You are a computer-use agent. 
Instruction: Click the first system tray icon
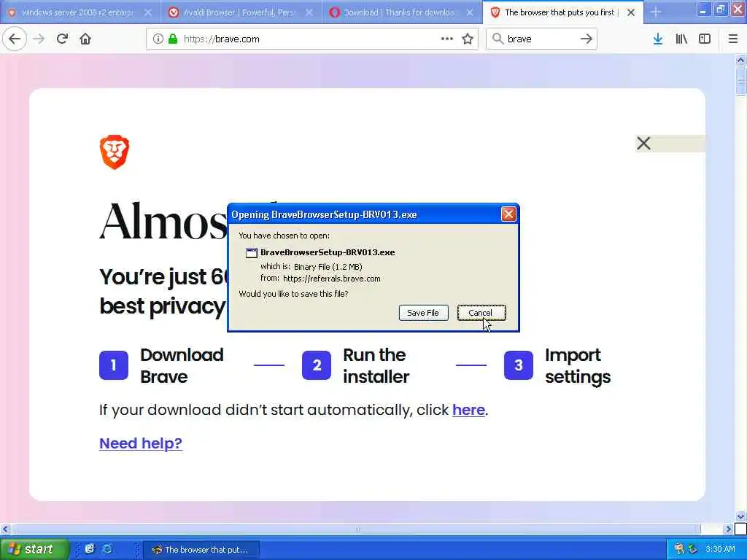pyautogui.click(x=679, y=549)
